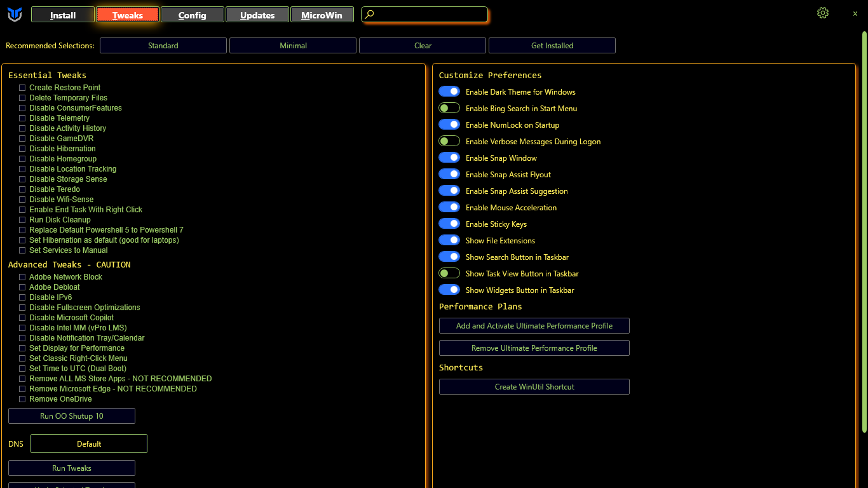
Task: Click the WinUtil logo icon
Action: pyautogui.click(x=15, y=15)
